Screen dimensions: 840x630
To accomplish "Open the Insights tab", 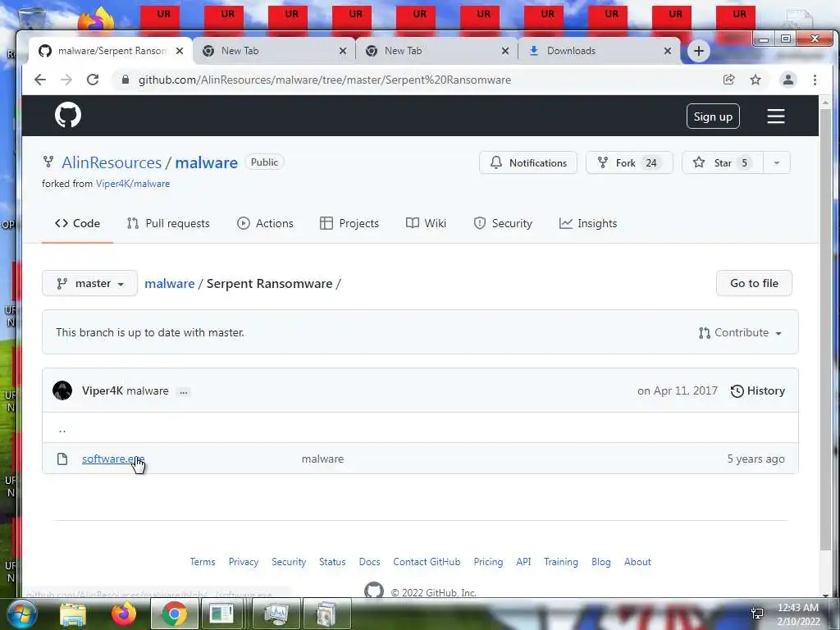I will (588, 223).
